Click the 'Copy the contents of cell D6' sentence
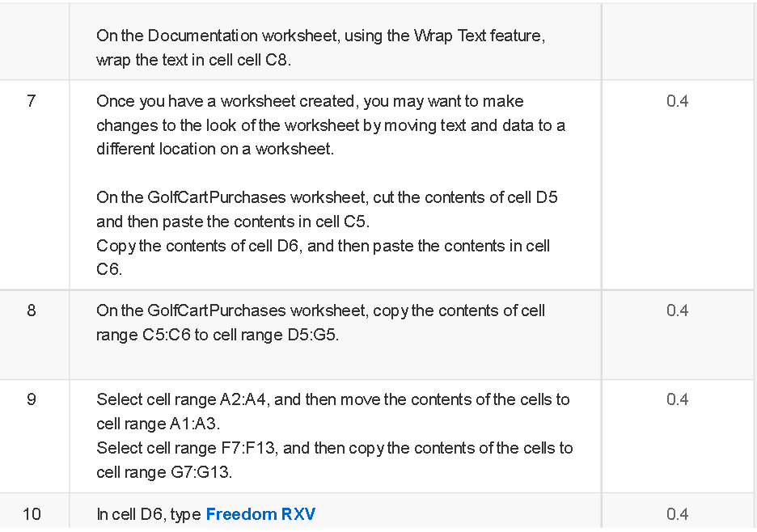 pyautogui.click(x=323, y=258)
